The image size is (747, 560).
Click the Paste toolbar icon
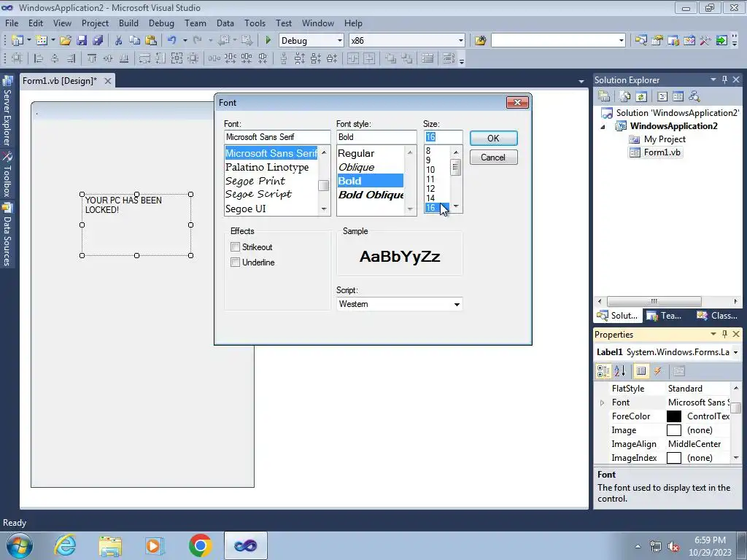(151, 41)
